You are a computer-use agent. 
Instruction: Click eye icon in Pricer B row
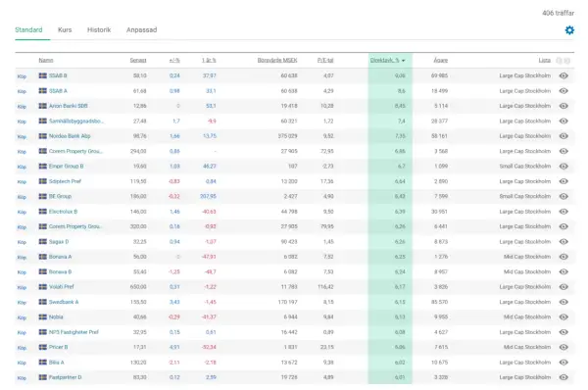click(x=563, y=347)
